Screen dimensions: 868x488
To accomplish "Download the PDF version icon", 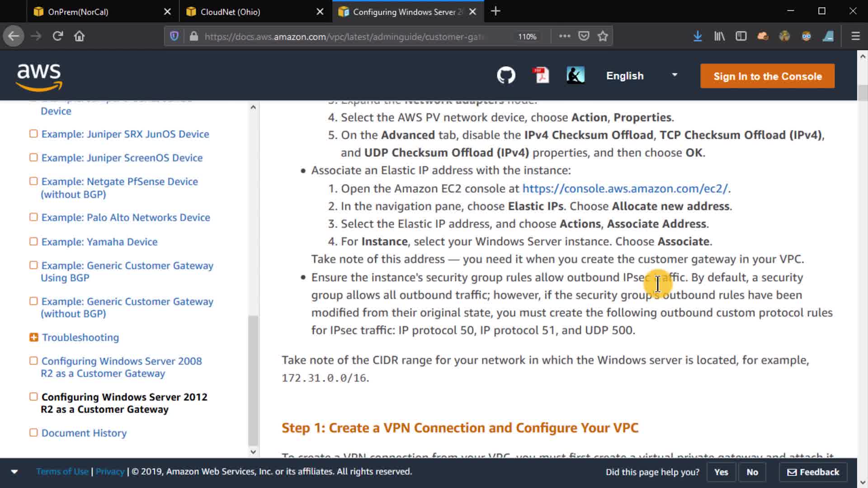I will coord(541,75).
